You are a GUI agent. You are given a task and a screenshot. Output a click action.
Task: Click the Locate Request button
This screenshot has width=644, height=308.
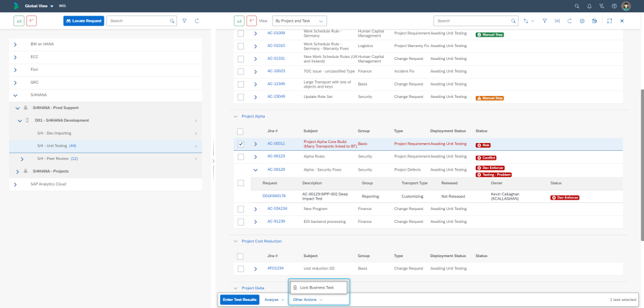[83, 21]
